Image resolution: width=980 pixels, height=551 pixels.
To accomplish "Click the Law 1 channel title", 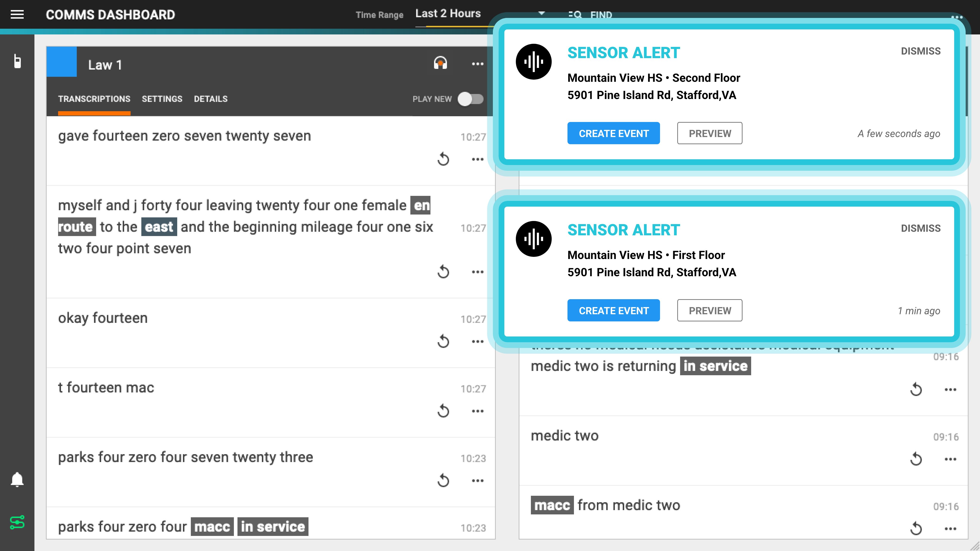I will coord(105,65).
